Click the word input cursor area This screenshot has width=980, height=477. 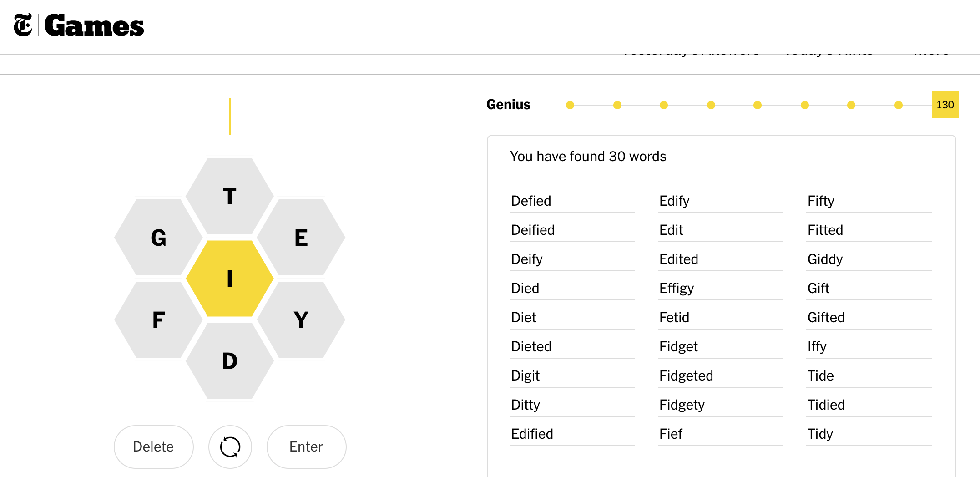[230, 117]
